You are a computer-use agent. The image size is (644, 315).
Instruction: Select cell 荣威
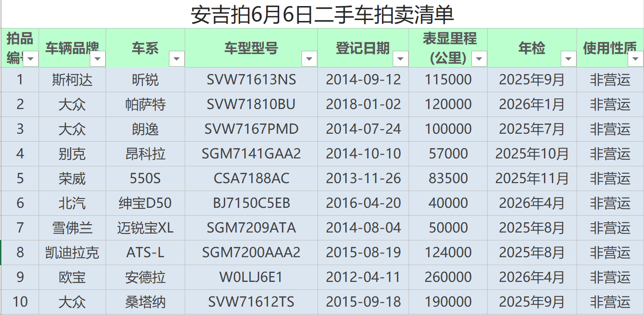[72, 178]
